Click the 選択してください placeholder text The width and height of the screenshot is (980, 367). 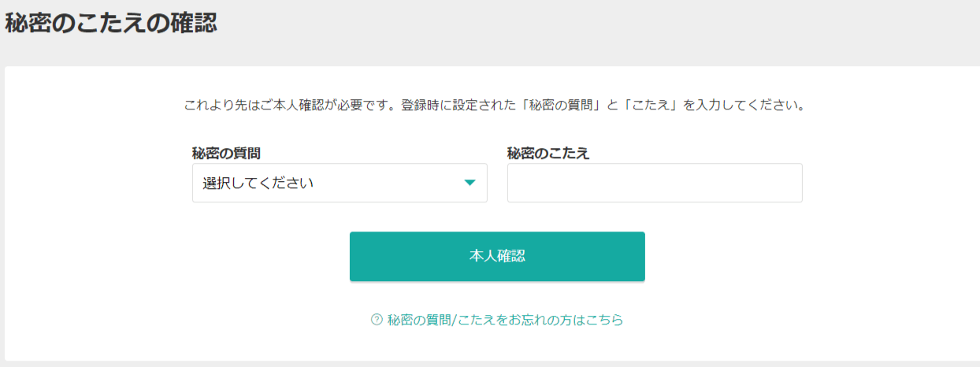click(258, 183)
